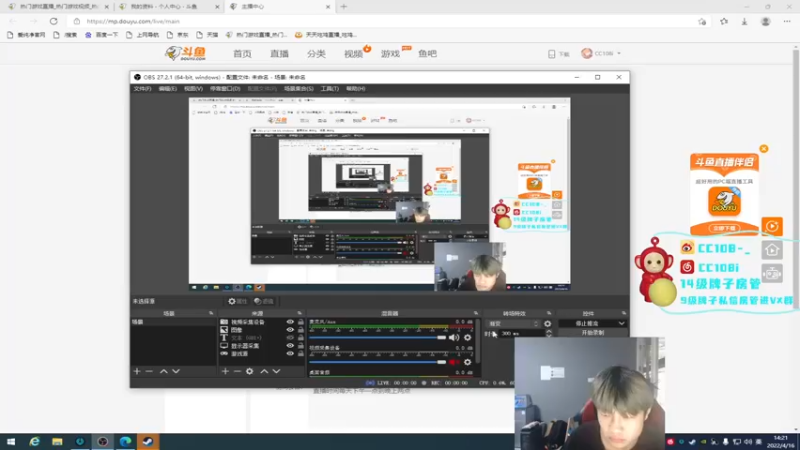
Task: Toggle lock on display capture source
Action: coord(301,345)
